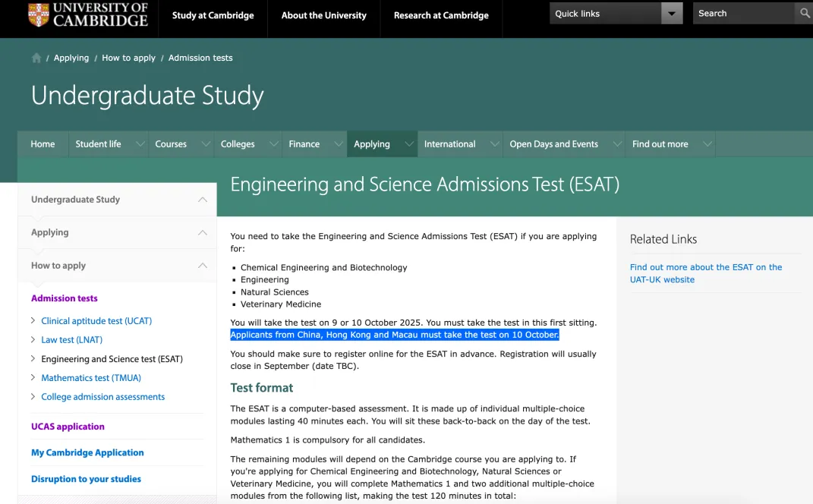Viewport: 813px width, 504px height.
Task: Expand the Colleges chevron
Action: point(274,144)
